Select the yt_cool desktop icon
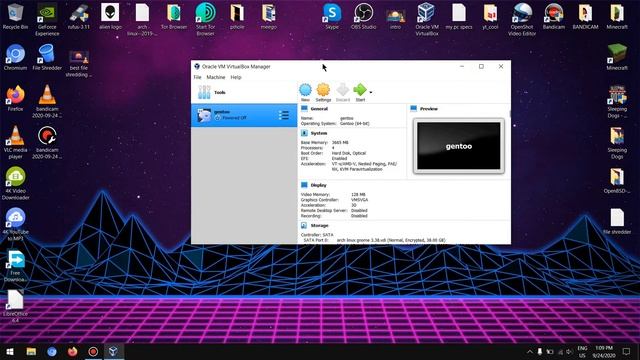Image resolution: width=640 pixels, height=360 pixels. tap(490, 17)
